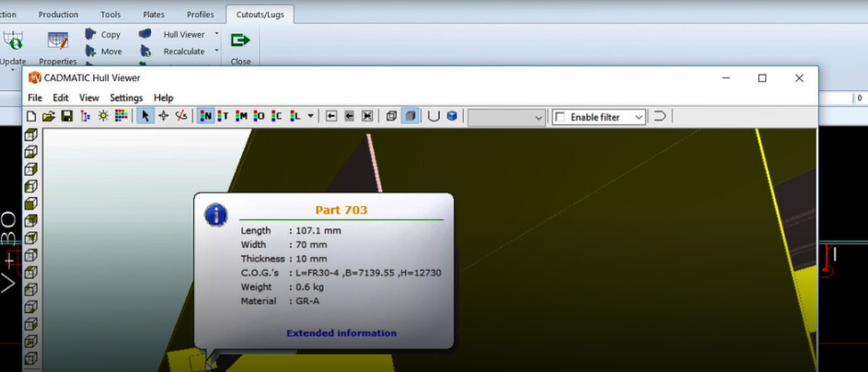This screenshot has width=868, height=372.
Task: Open the Help menu
Action: pyautogui.click(x=163, y=98)
